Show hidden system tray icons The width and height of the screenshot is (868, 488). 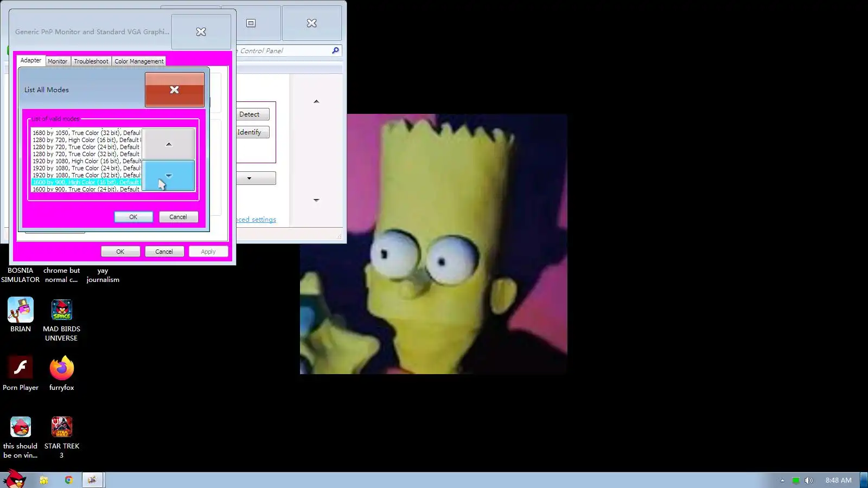(782, 480)
